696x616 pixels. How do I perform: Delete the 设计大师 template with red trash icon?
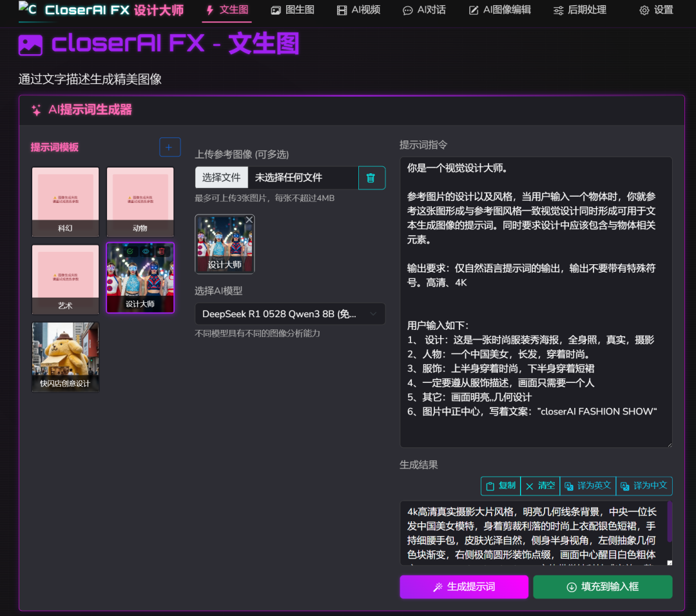point(162,251)
